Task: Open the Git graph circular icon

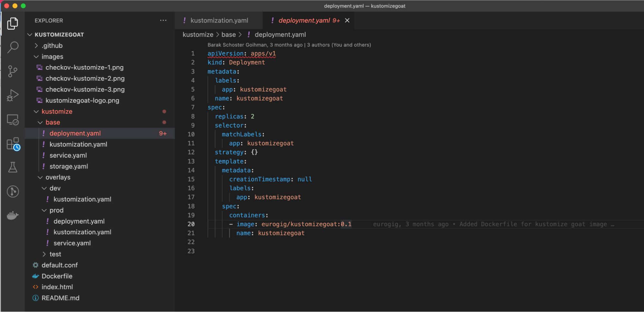Action: (13, 191)
